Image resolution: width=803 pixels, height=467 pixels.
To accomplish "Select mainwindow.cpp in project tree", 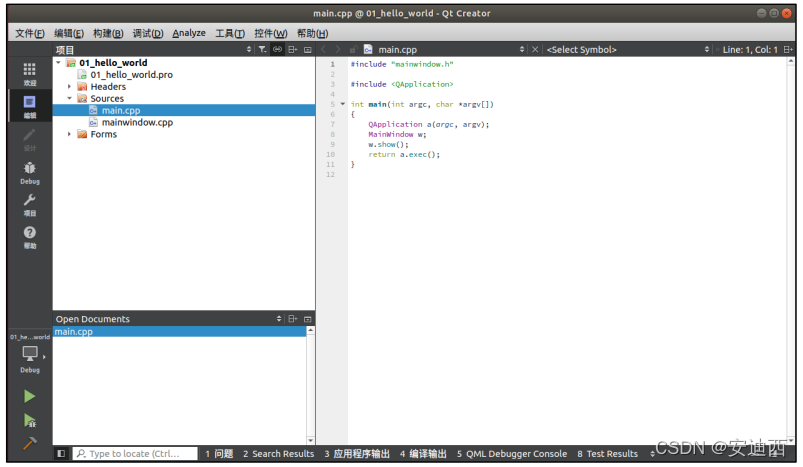I will tap(137, 122).
